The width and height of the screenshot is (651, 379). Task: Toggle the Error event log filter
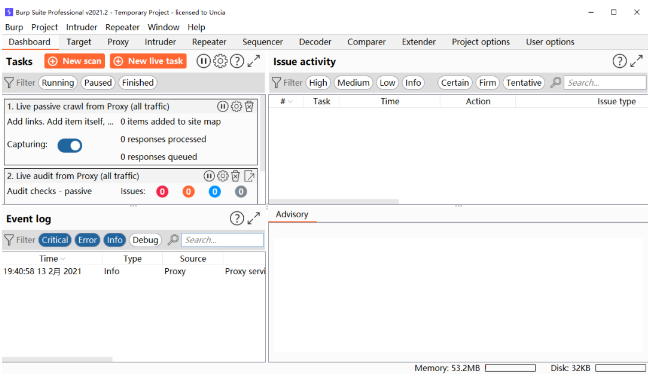(x=88, y=240)
